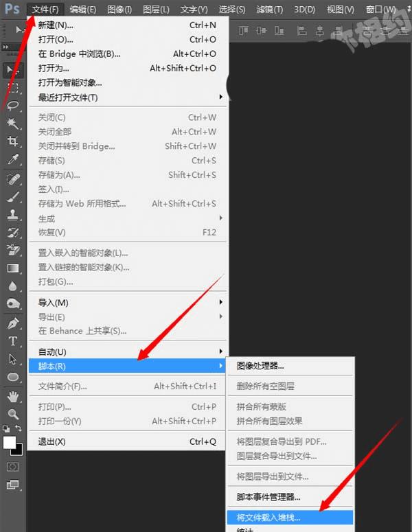The height and width of the screenshot is (532, 412).
Task: Select the Rectangular Marquee tool
Action: pyautogui.click(x=13, y=88)
